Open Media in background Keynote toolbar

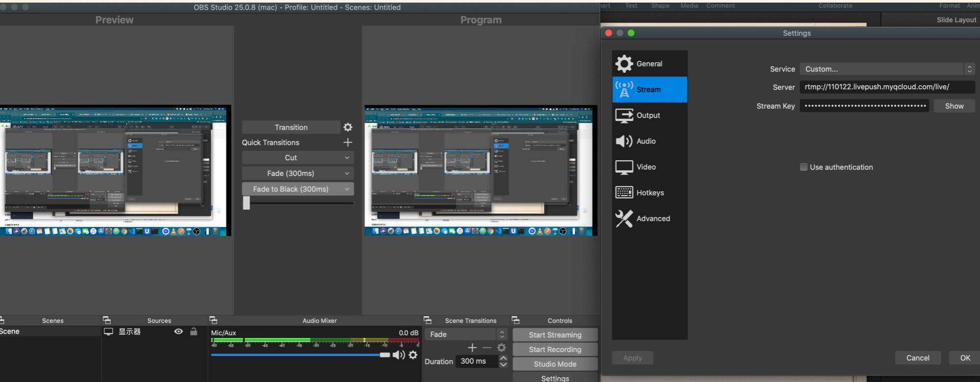(x=689, y=5)
